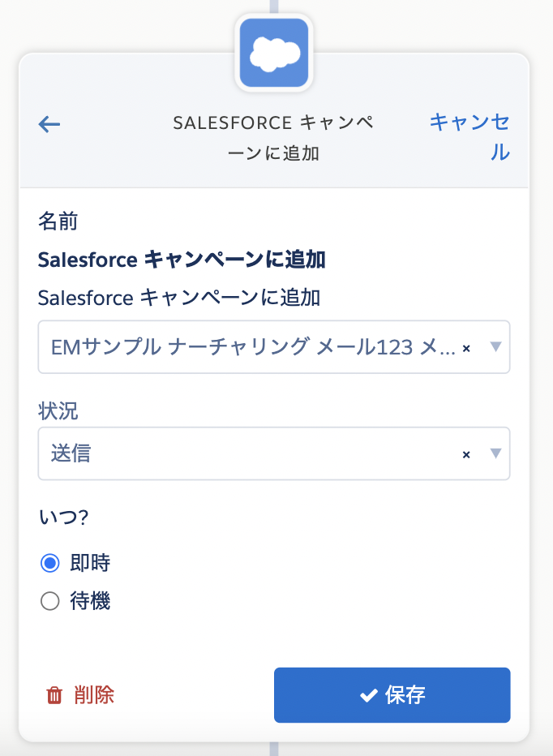Image resolution: width=553 pixels, height=756 pixels.
Task: Select the 待機 radio button
Action: (x=50, y=601)
